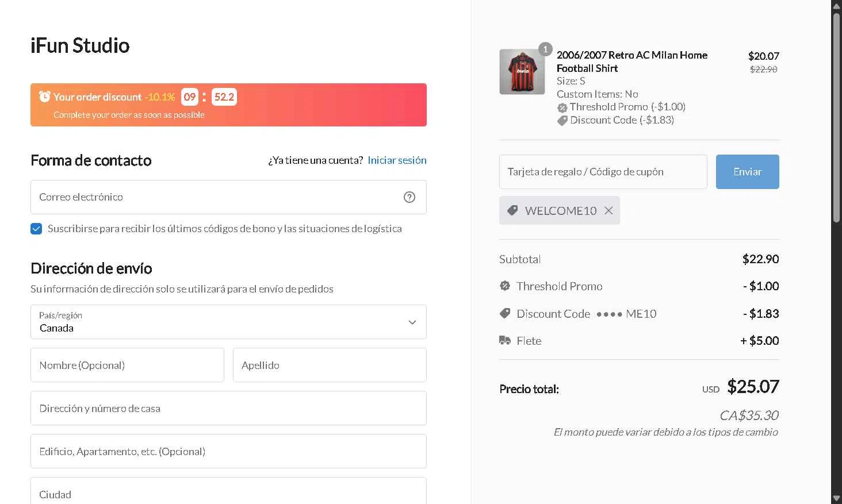Image resolution: width=842 pixels, height=504 pixels.
Task: Click scrollbar up arrow
Action: click(x=837, y=5)
